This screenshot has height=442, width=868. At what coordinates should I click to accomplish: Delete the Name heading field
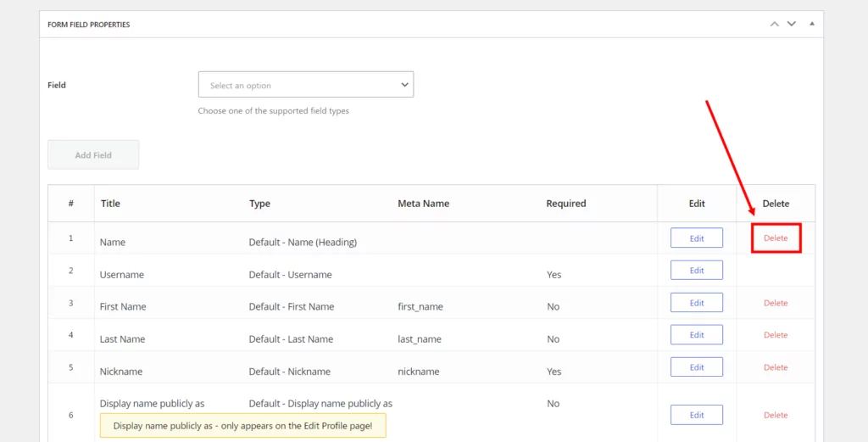tap(776, 238)
